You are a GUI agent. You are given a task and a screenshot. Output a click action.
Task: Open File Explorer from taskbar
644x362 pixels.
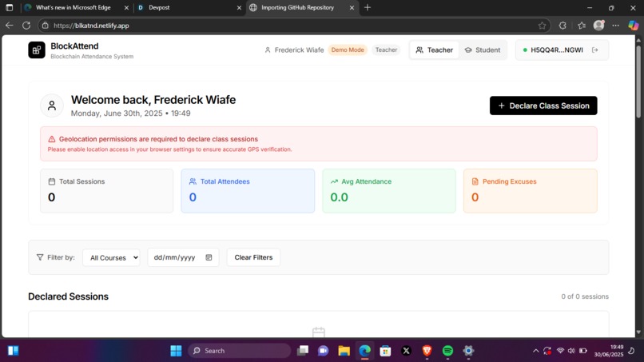(x=344, y=351)
